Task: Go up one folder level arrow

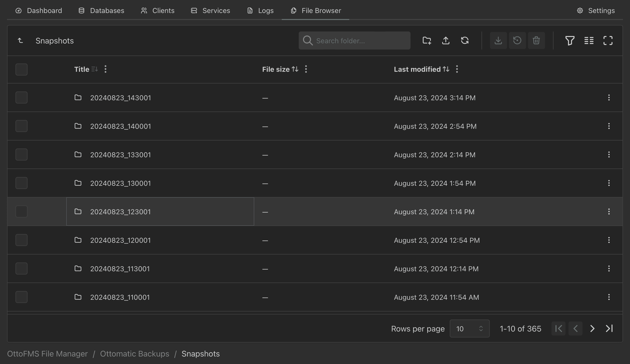Action: 20,40
